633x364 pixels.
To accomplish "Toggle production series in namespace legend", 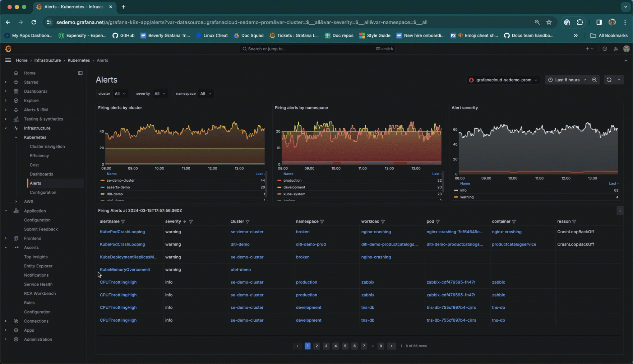I will coord(292,181).
